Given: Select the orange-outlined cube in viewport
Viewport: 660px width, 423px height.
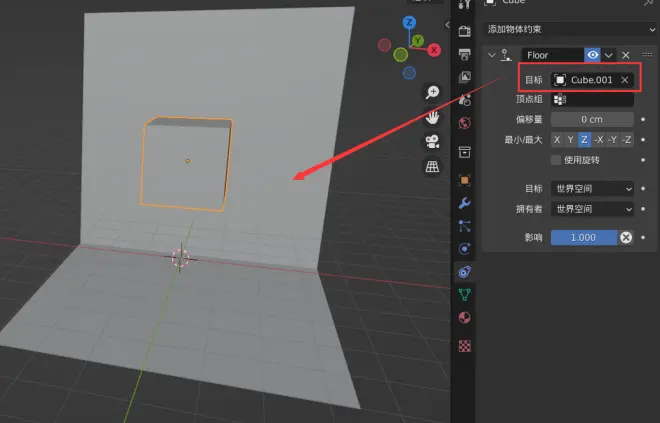Looking at the screenshot, I should click(x=186, y=164).
